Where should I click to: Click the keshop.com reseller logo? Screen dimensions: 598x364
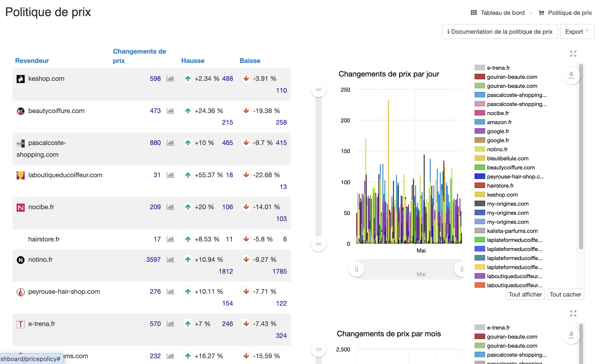coord(21,79)
